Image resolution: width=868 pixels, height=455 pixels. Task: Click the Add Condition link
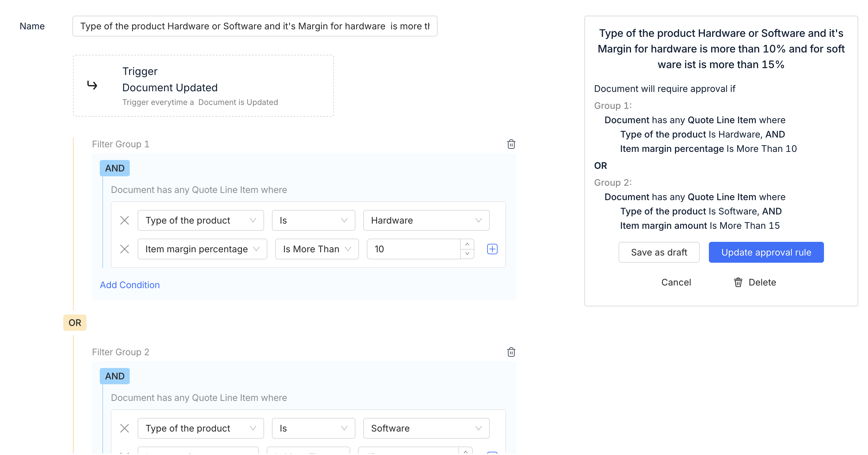click(x=130, y=285)
